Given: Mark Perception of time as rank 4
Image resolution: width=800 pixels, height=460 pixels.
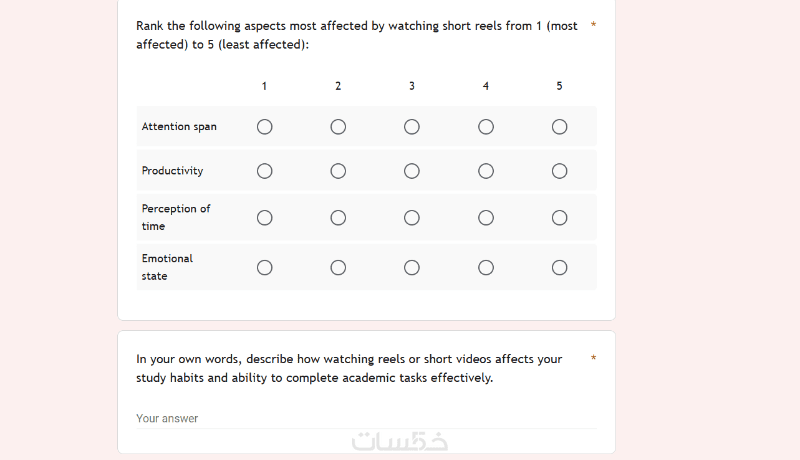Looking at the screenshot, I should [x=486, y=217].
